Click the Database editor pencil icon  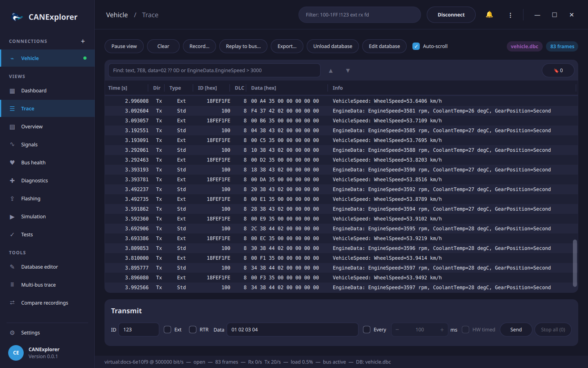point(12,267)
